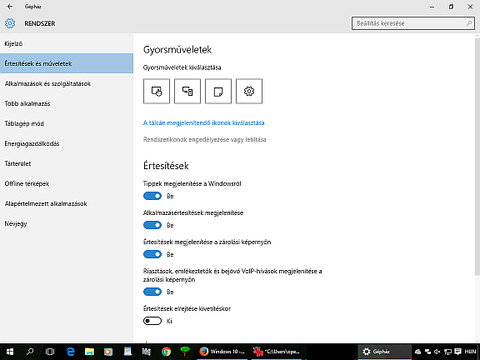
Task: Toggle the Riasztások, emlékeztetők VoIP-hívások switch
Action: click(x=152, y=292)
